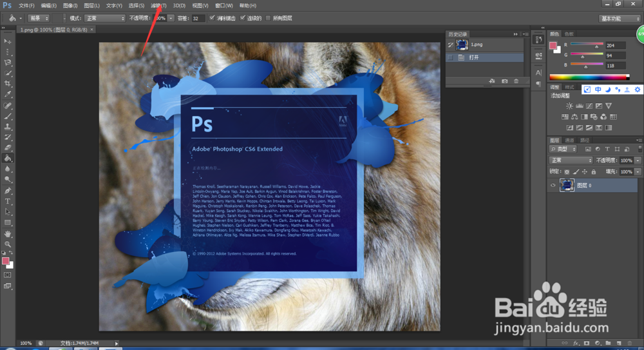Select the Zoom tool

(x=7, y=244)
